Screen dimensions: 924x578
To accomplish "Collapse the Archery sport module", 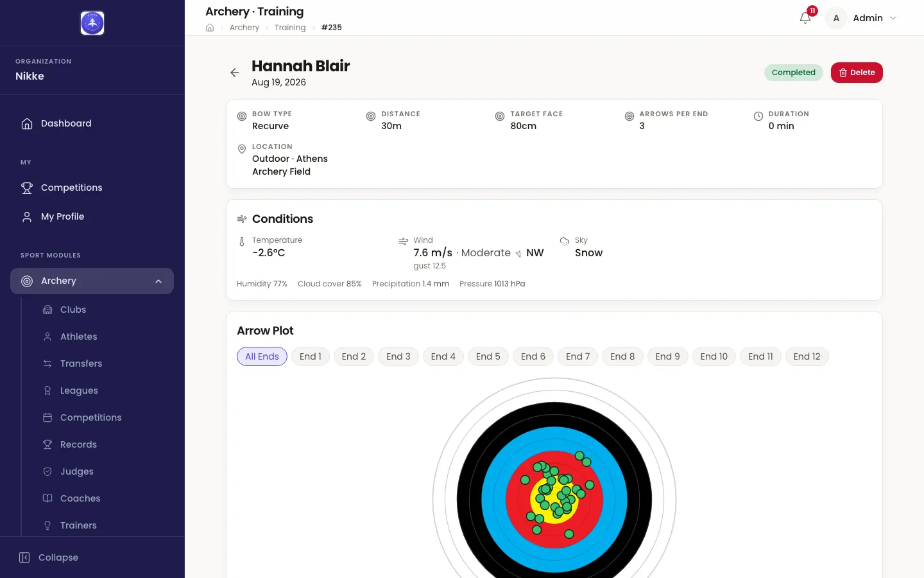I will 92,281.
